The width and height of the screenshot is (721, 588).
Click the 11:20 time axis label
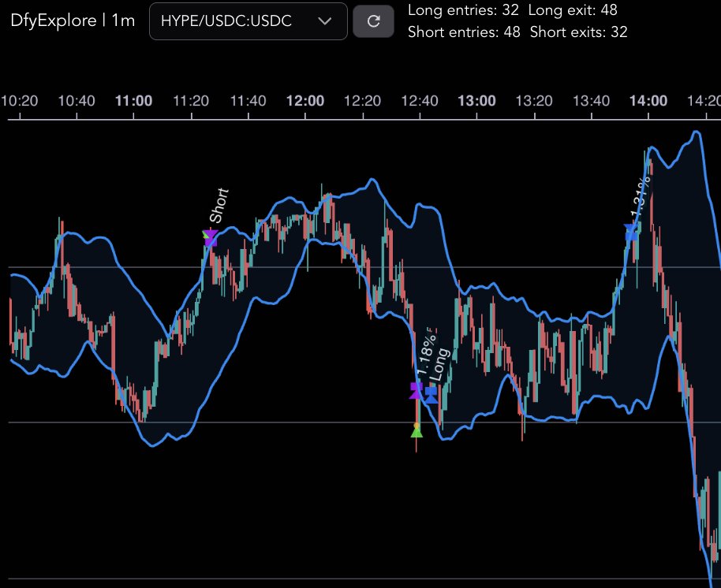click(191, 101)
